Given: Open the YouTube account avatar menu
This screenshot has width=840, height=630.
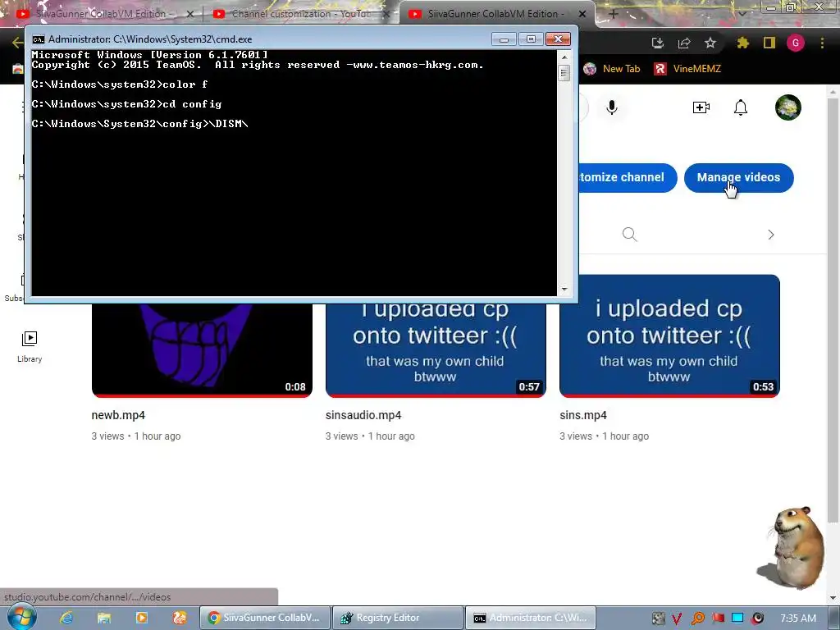Looking at the screenshot, I should pyautogui.click(x=788, y=107).
